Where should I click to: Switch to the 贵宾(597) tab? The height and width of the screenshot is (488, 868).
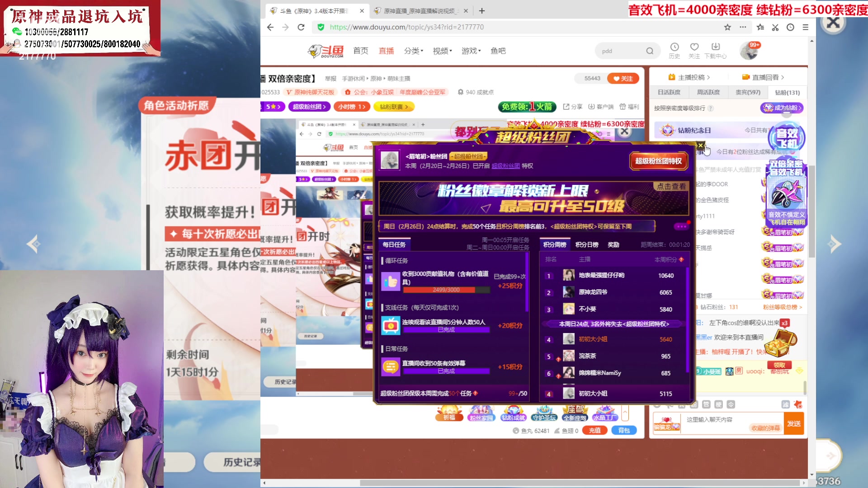(x=748, y=92)
